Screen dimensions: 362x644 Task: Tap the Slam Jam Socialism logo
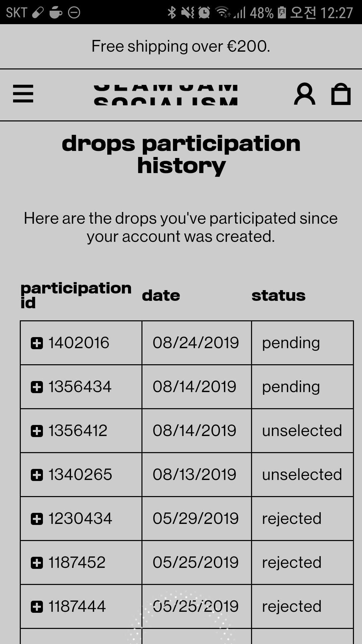point(166,95)
